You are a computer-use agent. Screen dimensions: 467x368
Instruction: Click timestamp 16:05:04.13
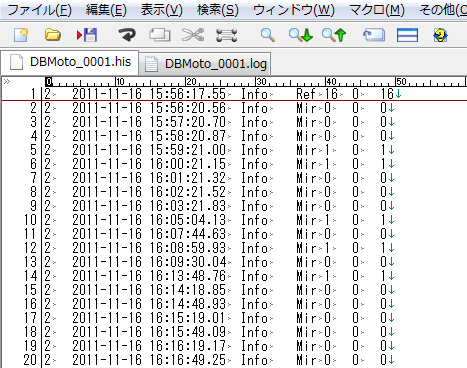[x=188, y=220]
